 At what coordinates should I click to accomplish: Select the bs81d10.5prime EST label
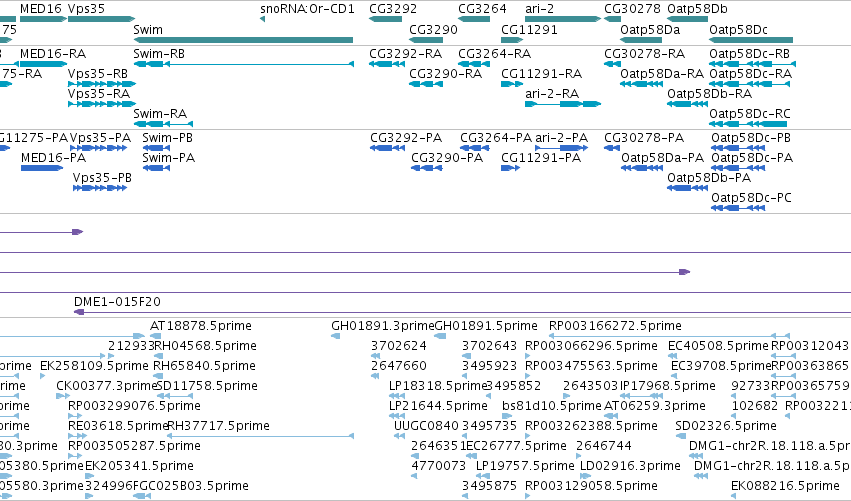[x=551, y=406]
